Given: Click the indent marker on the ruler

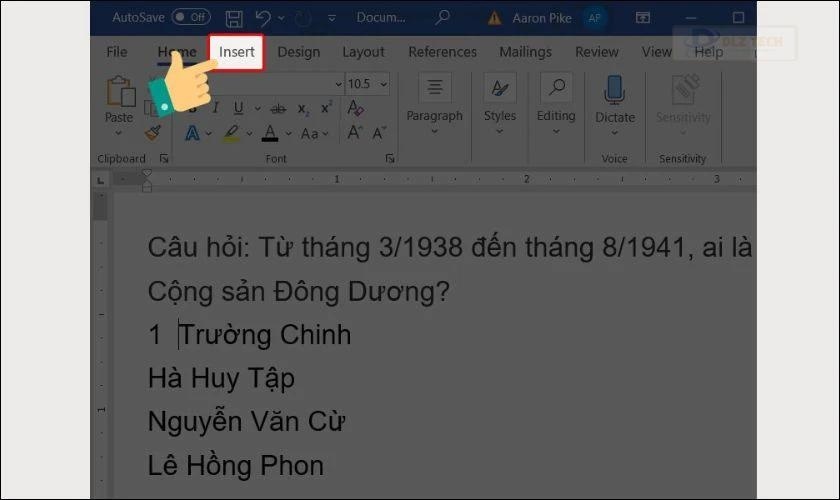Looking at the screenshot, I should [147, 181].
